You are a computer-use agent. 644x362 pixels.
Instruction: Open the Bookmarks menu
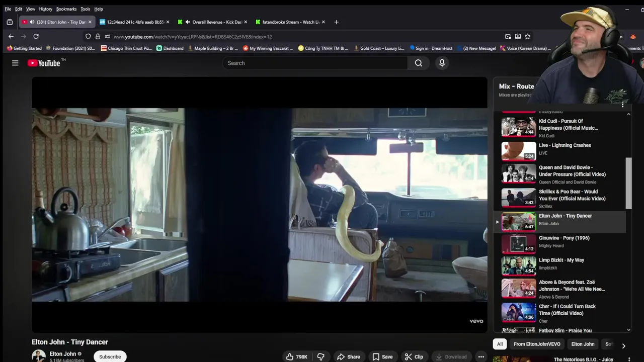(66, 9)
